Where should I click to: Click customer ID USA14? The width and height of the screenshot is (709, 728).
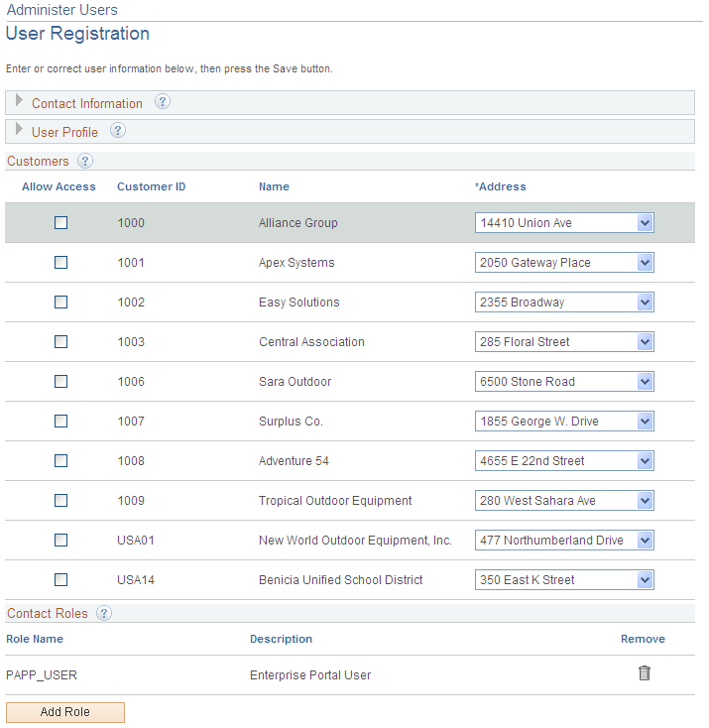pyautogui.click(x=136, y=580)
